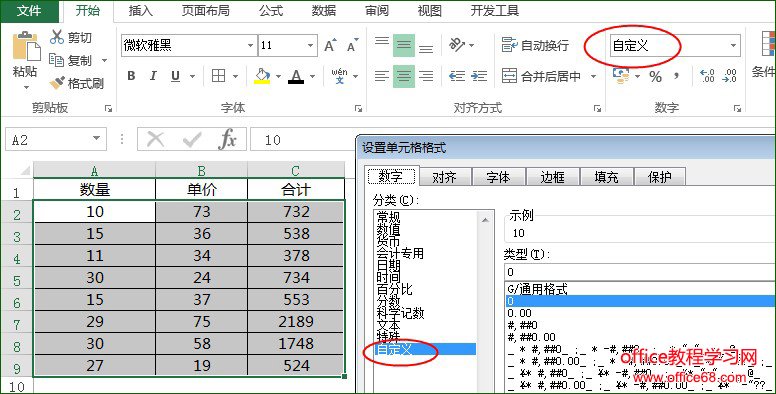
Task: Apply Comma Style number format
Action: [x=677, y=76]
